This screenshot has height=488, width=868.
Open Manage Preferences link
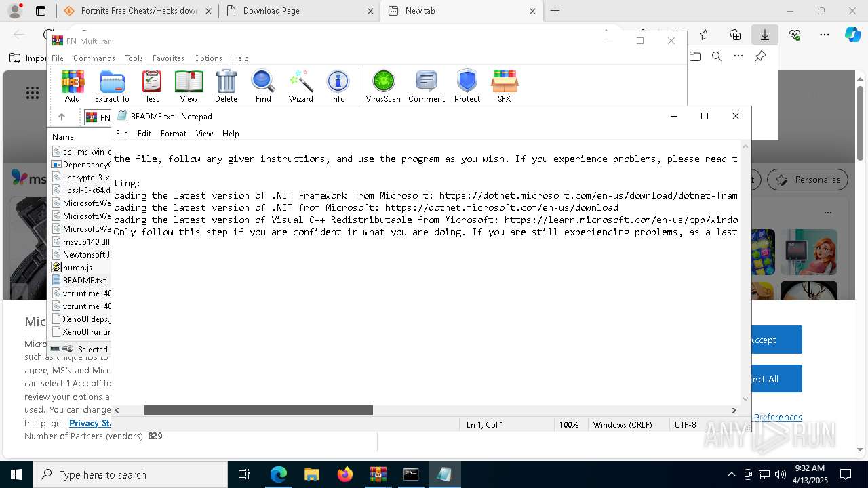tap(778, 417)
